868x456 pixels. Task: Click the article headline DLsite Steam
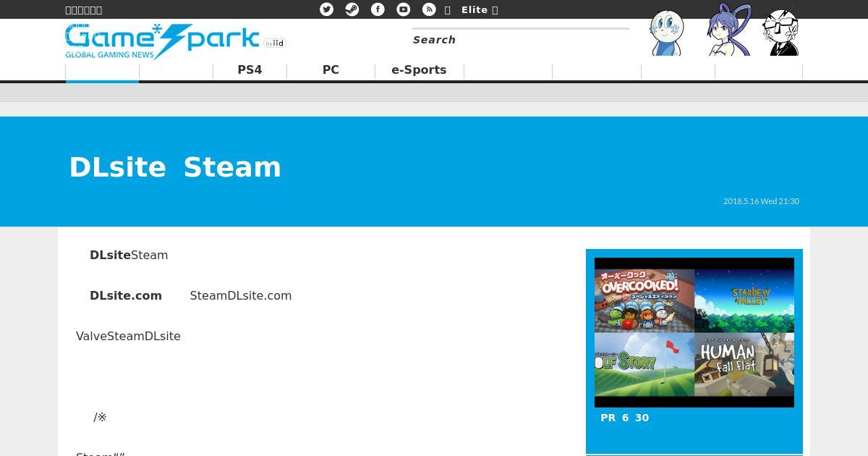[x=175, y=167]
